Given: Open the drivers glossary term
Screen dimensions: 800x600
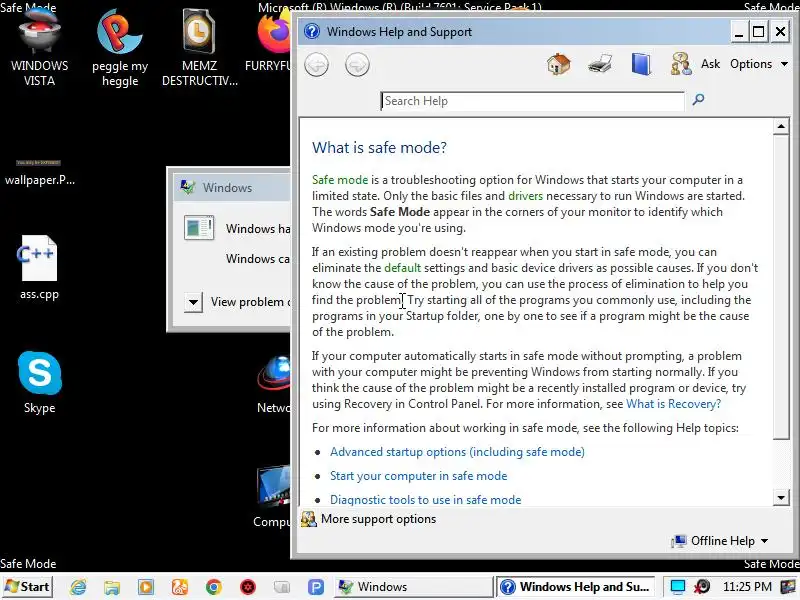Looking at the screenshot, I should 525,196.
